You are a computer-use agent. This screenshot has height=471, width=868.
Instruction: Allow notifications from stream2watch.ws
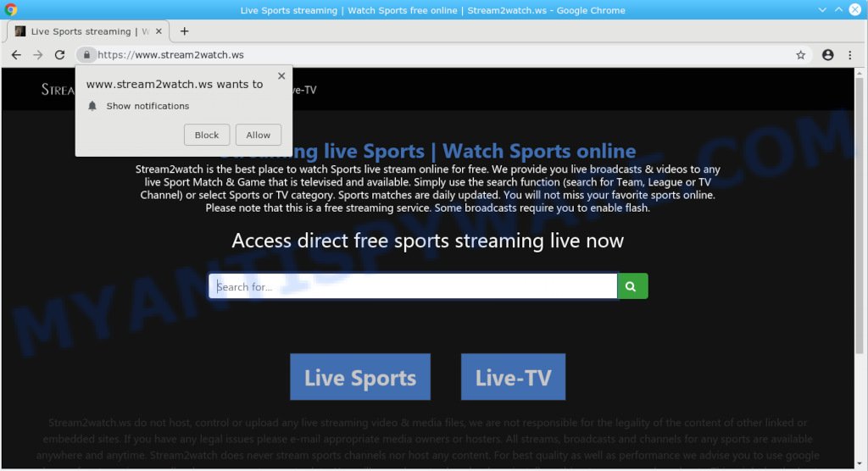pyautogui.click(x=258, y=135)
